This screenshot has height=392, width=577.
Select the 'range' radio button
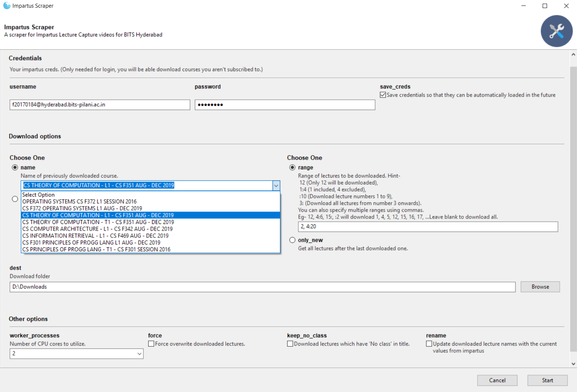click(293, 167)
